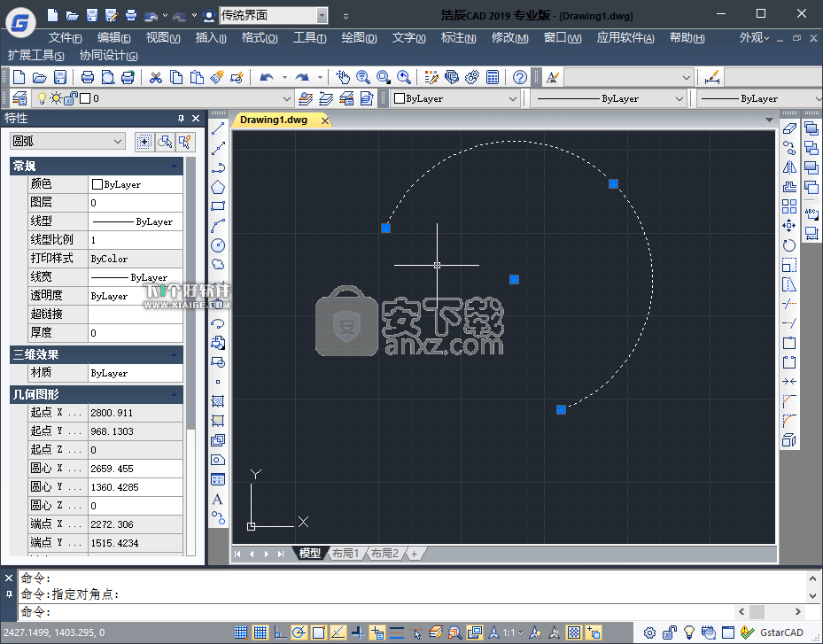Close the Drawing1.dwg tab

click(325, 120)
